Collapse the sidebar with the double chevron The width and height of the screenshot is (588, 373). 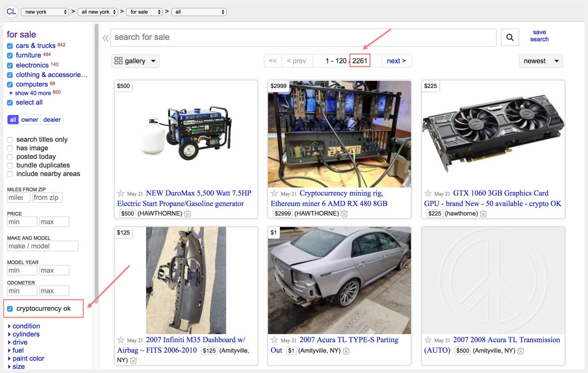105,38
